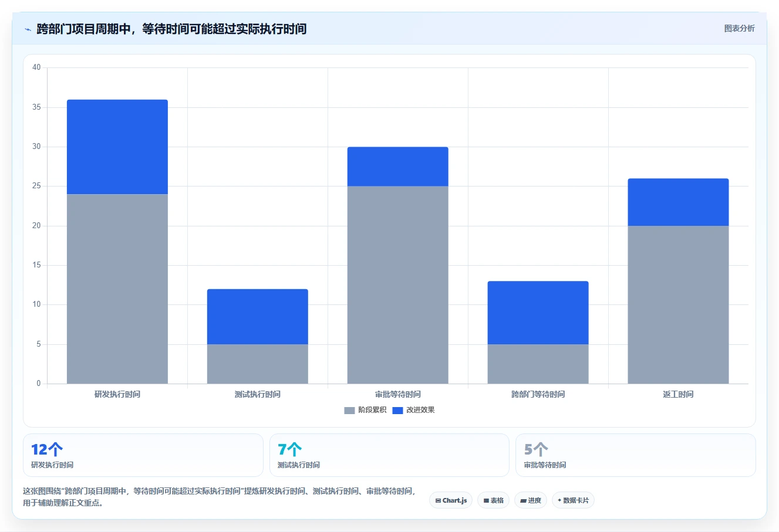Image resolution: width=779 pixels, height=532 pixels.
Task: Click the blue segment of 审批等待时间 bar
Action: (x=398, y=167)
